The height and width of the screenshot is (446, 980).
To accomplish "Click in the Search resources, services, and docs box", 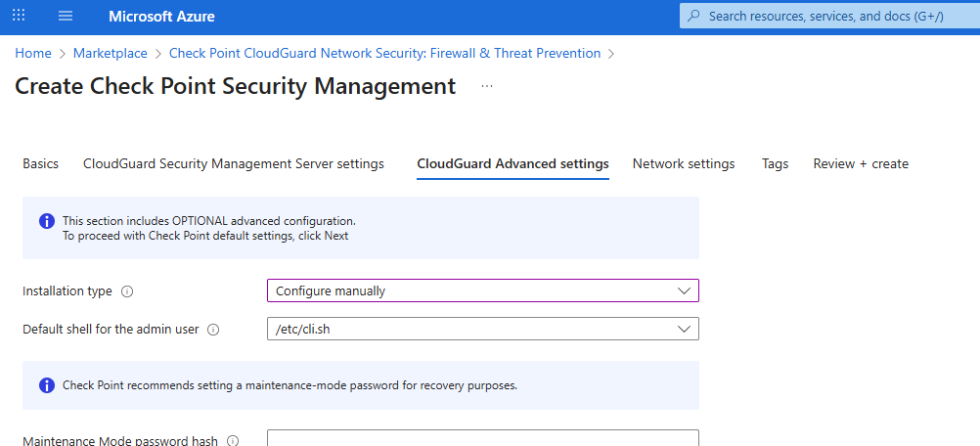I will coord(831,17).
